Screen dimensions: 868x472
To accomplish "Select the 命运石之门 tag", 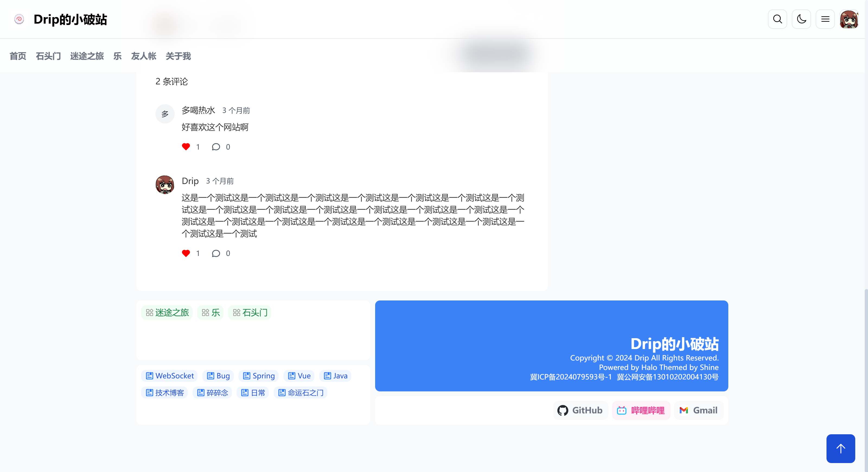I will tap(301, 393).
